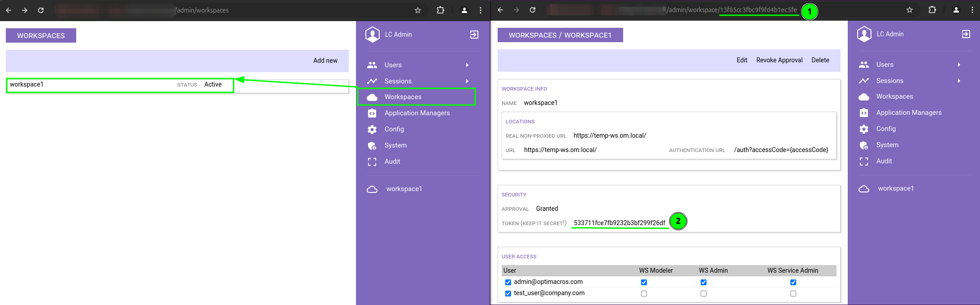Toggle WS Service Admin for admin@optimacros.com
980x305 pixels.
click(793, 283)
